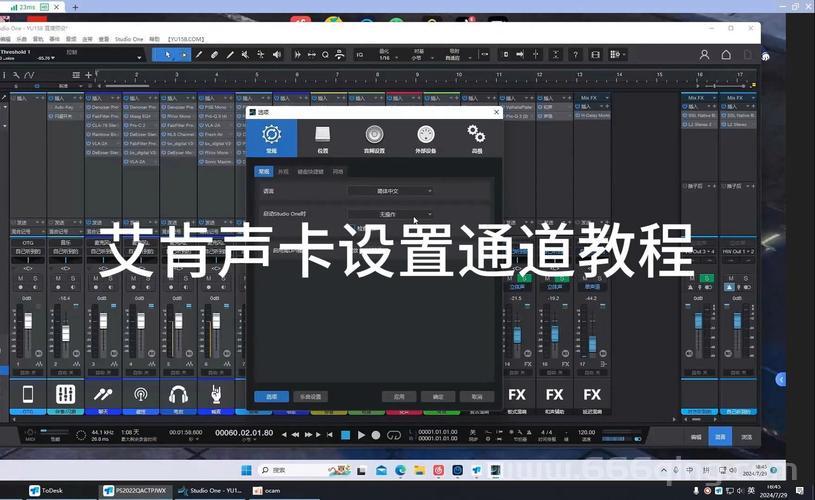Click the broadcast antenna channel icon

pos(140,394)
